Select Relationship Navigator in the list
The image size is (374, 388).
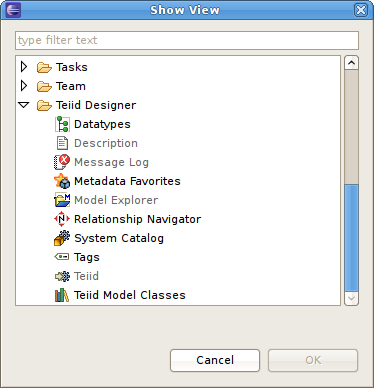tap(137, 219)
